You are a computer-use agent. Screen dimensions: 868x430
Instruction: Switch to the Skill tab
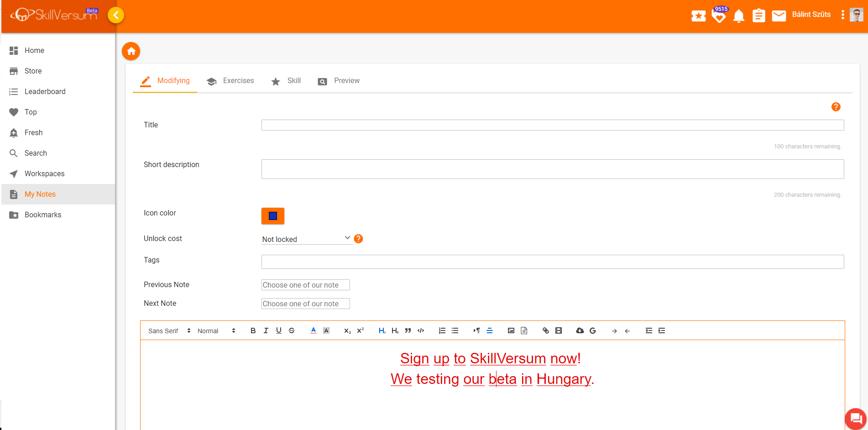pyautogui.click(x=286, y=81)
